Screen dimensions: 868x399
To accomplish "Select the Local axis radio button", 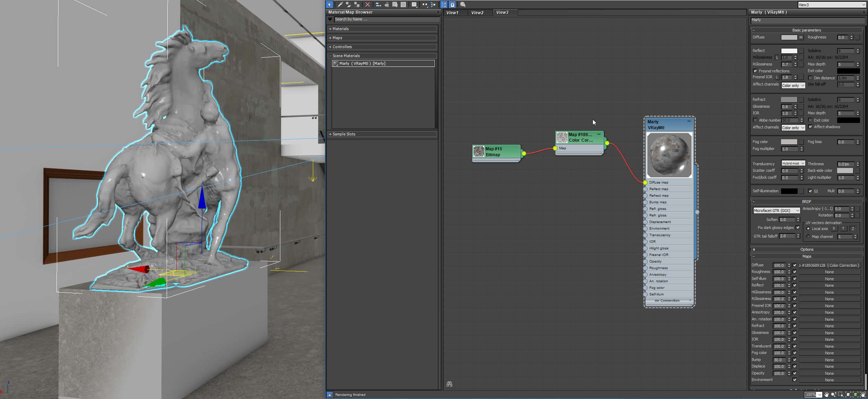I will (808, 229).
